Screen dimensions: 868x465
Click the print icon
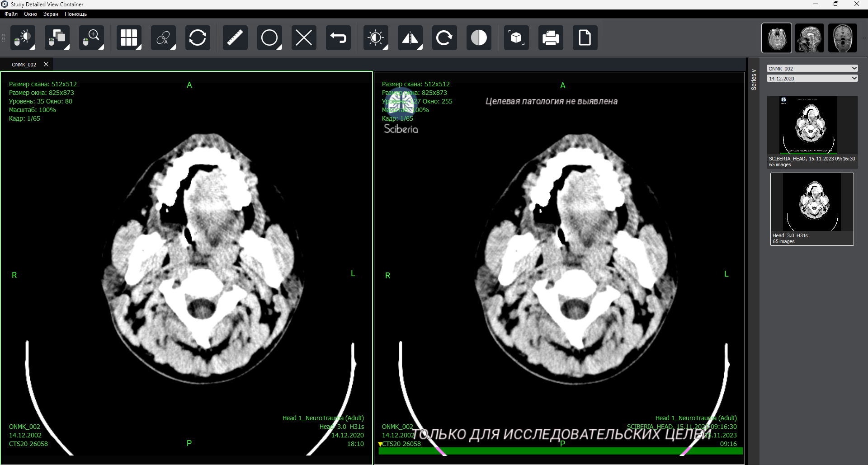click(x=551, y=38)
